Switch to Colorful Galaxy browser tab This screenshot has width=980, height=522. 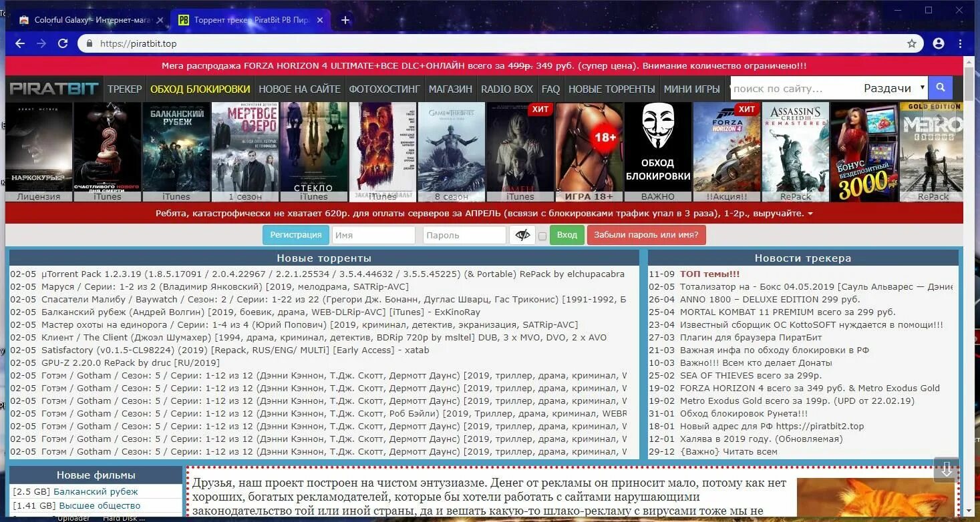92,20
